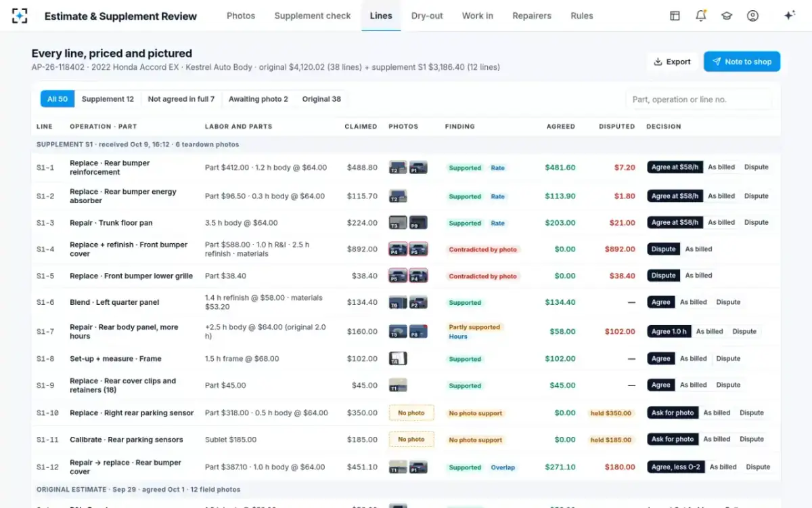This screenshot has width=812, height=508.
Task: Switch to the Repairers tab
Action: [532, 16]
